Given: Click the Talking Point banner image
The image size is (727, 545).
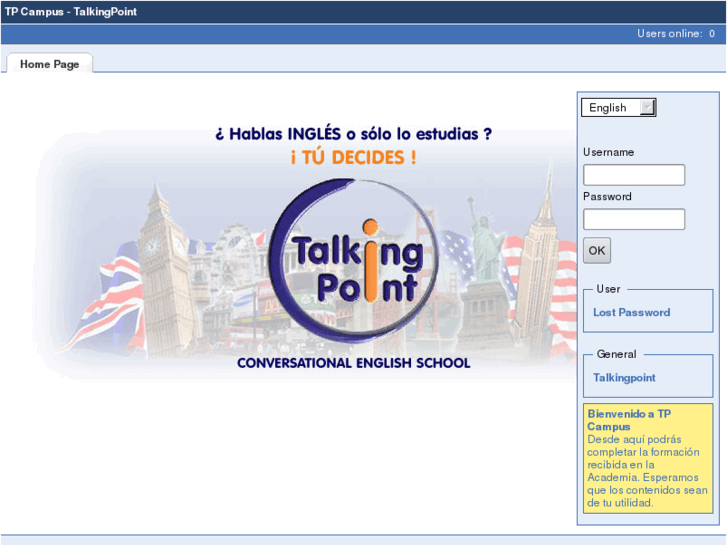Looking at the screenshot, I should coord(306,250).
